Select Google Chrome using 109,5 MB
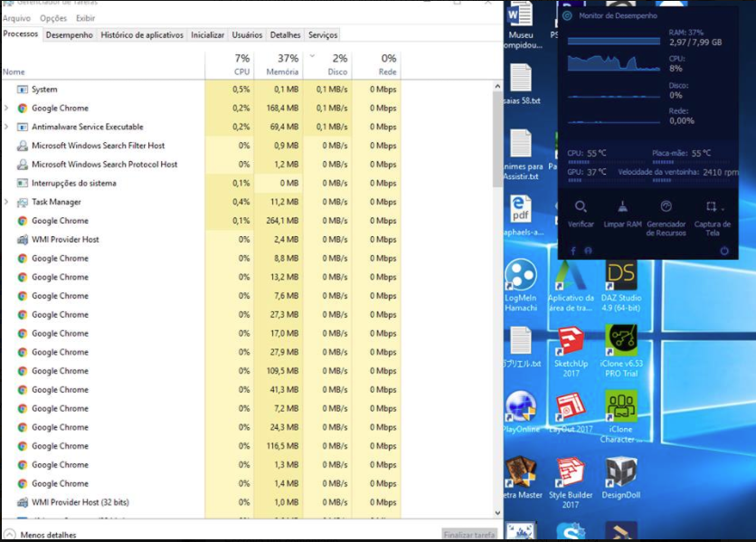 tap(201, 371)
